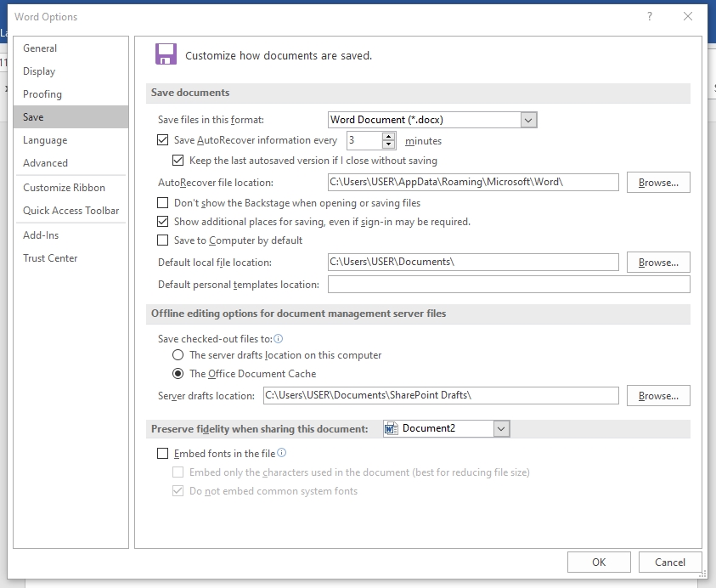Viewport: 716px width, 588px height.
Task: Decrease AutoRecover minutes with down arrow
Action: (x=389, y=145)
